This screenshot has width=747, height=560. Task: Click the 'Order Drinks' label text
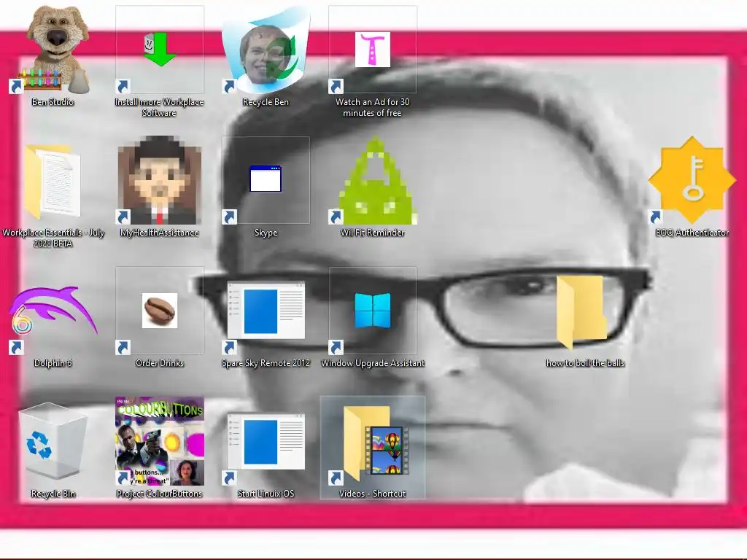[160, 363]
